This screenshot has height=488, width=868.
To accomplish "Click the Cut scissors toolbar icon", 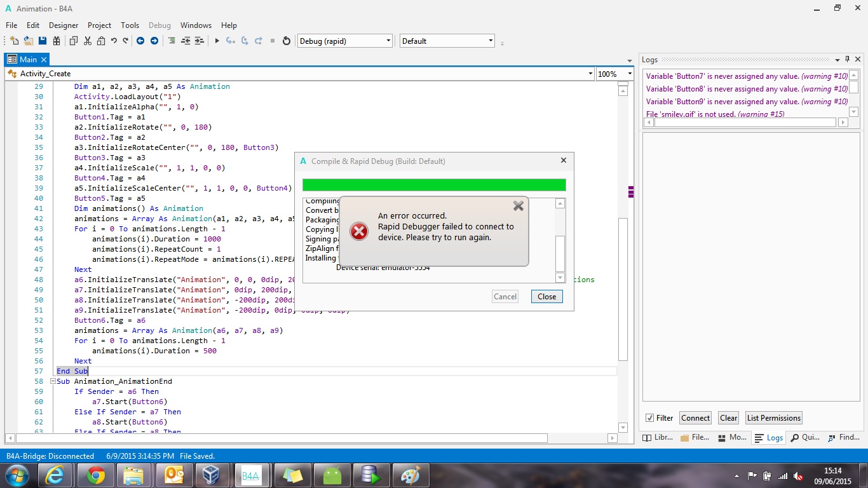I will pos(88,41).
